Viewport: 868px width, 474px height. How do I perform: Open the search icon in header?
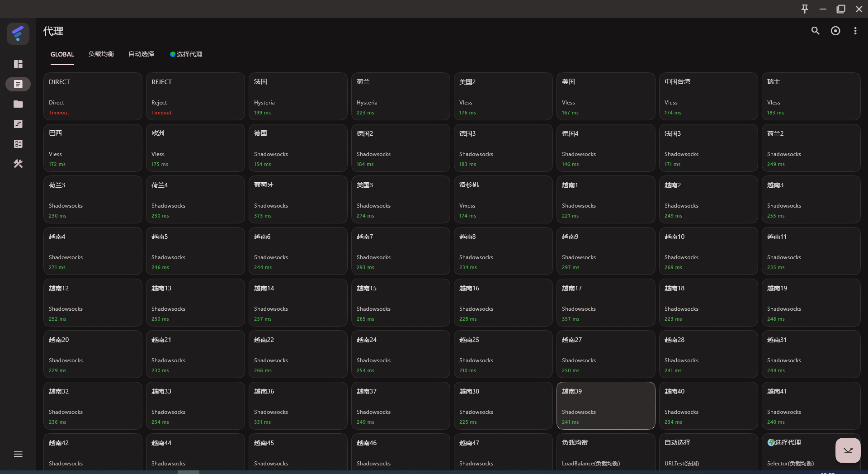[815, 31]
